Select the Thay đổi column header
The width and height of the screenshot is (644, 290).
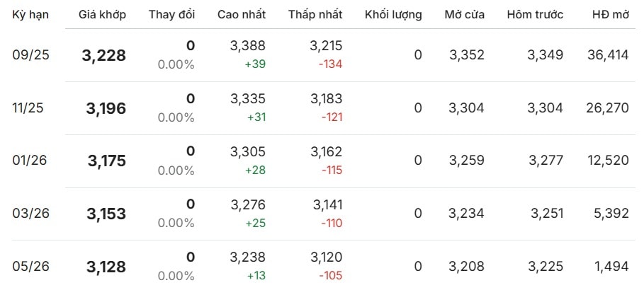(171, 15)
